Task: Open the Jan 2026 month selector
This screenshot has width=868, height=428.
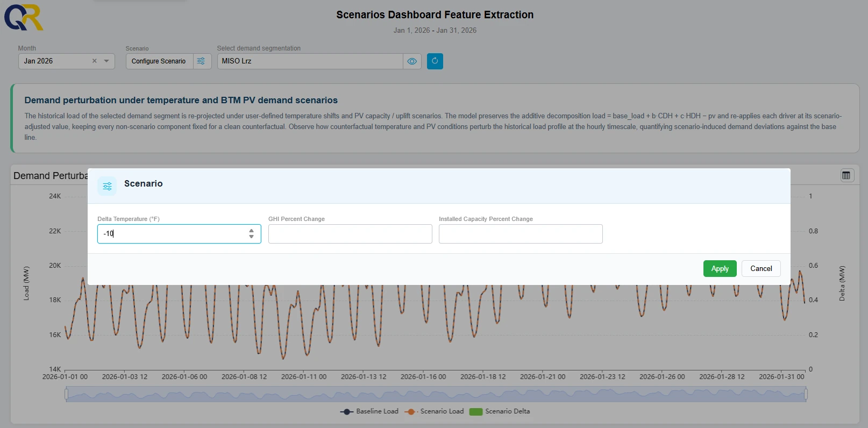Action: 67,61
